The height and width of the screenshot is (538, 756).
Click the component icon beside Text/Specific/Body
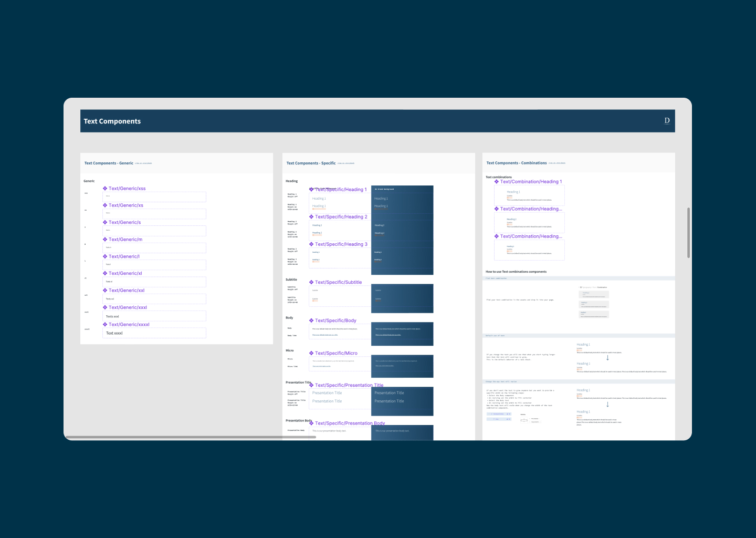coord(311,320)
